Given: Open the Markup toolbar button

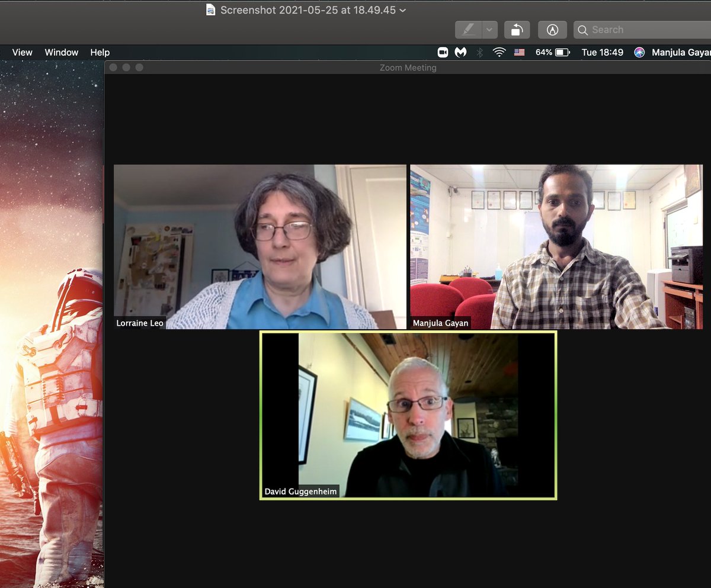Looking at the screenshot, I should pos(552,30).
